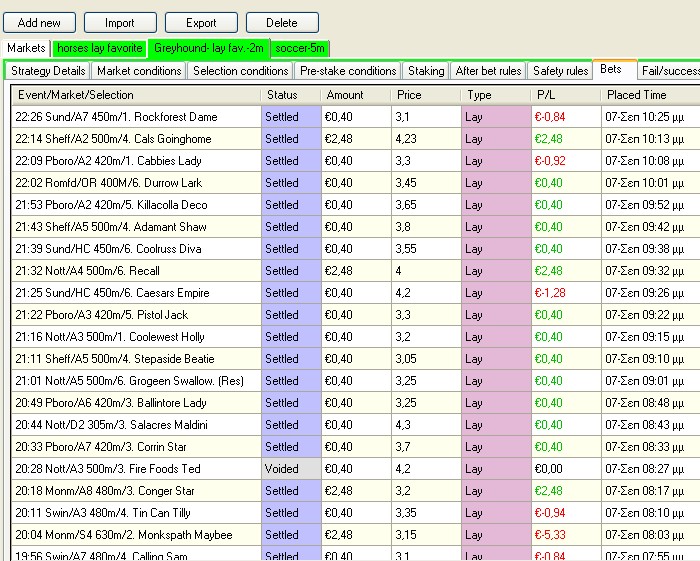Select the Durrow Lark bet row
700x561 pixels.
356,183
